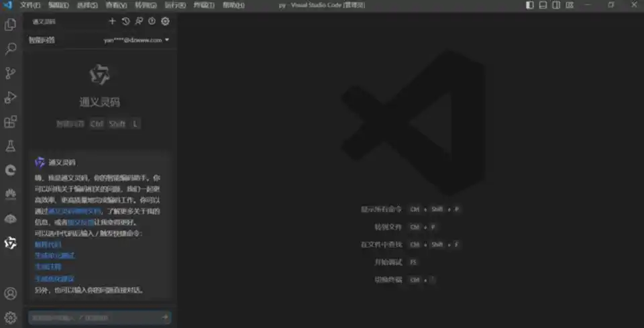The width and height of the screenshot is (644, 328).
Task: Toggle primary side bar layout button
Action: tap(530, 5)
